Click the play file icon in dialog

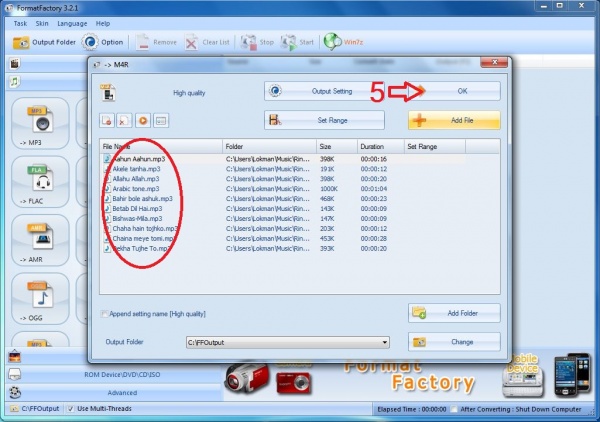tap(143, 121)
